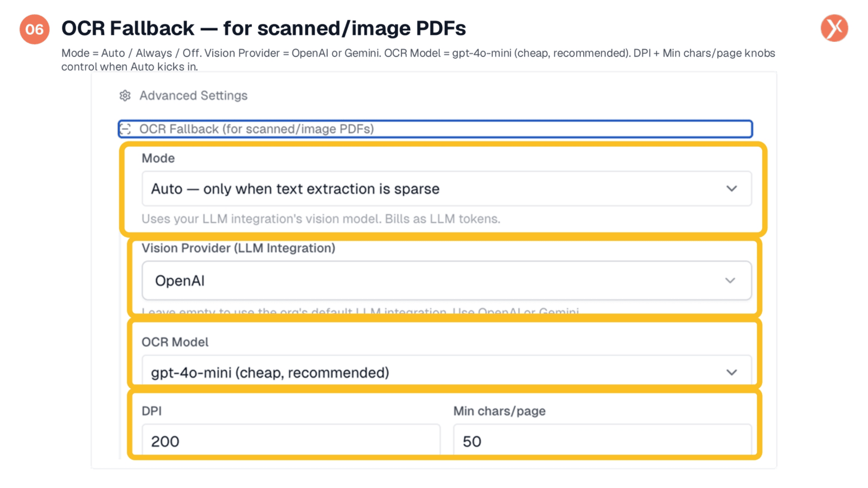Click the DPI field showing 200
Viewport: 868px width, 488px height.
coord(291,440)
